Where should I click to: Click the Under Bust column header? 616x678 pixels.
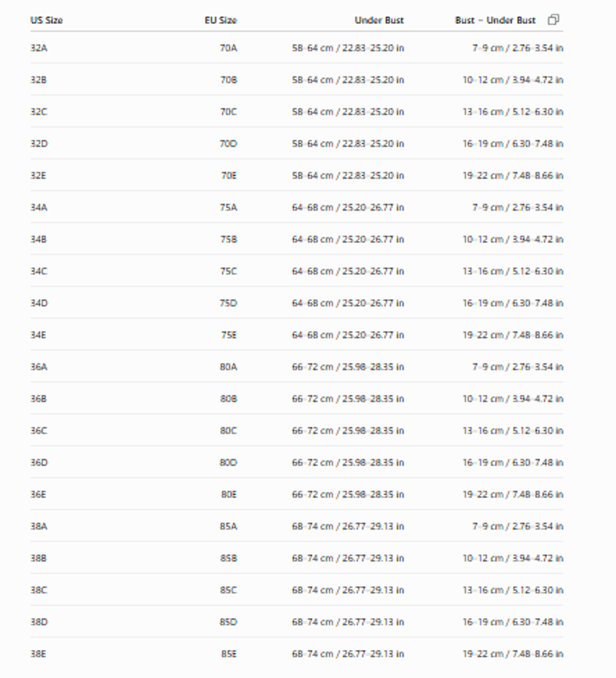[x=379, y=20]
